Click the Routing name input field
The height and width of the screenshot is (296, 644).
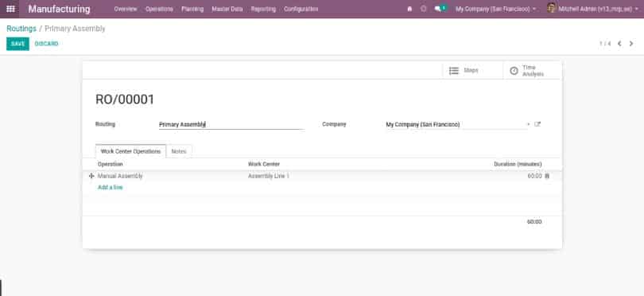point(231,124)
